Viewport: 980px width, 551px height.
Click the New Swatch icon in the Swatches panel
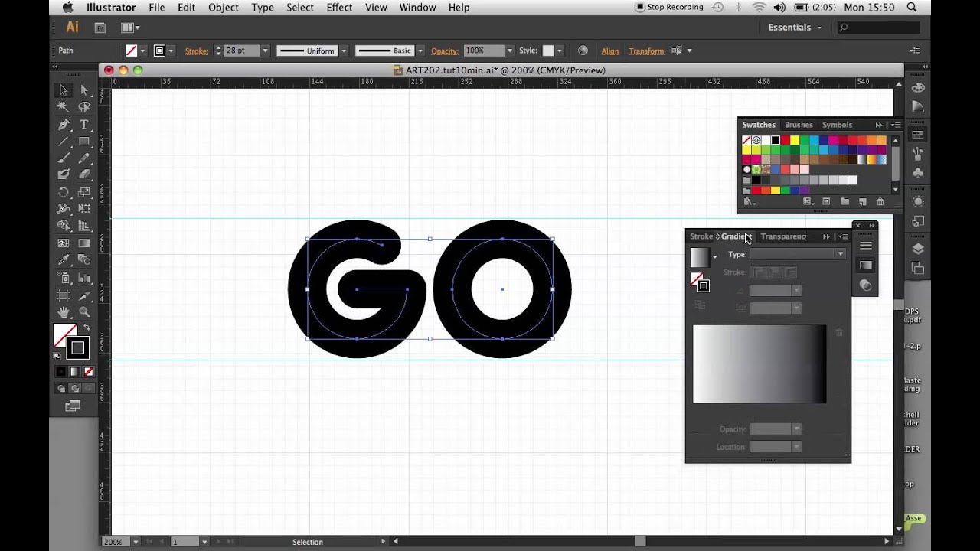pyautogui.click(x=863, y=202)
